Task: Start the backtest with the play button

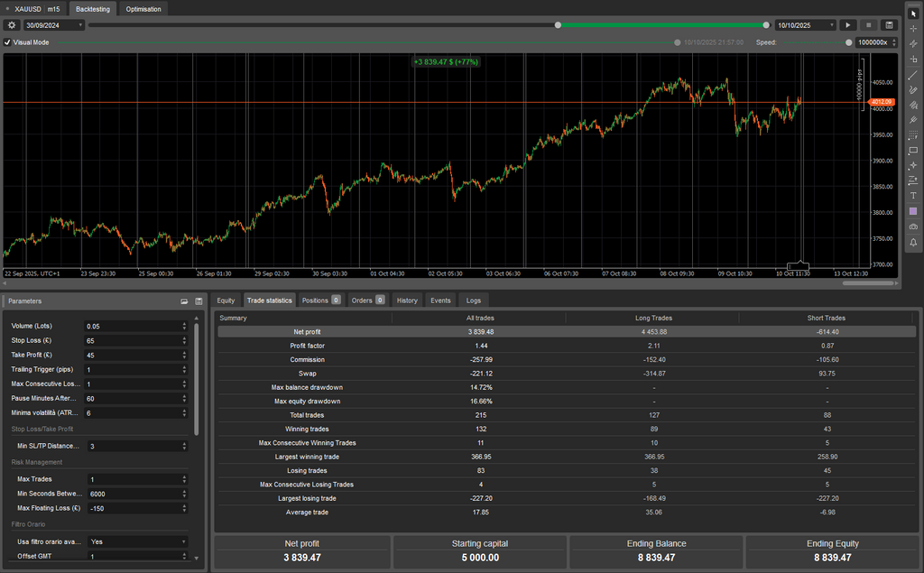Action: click(848, 24)
